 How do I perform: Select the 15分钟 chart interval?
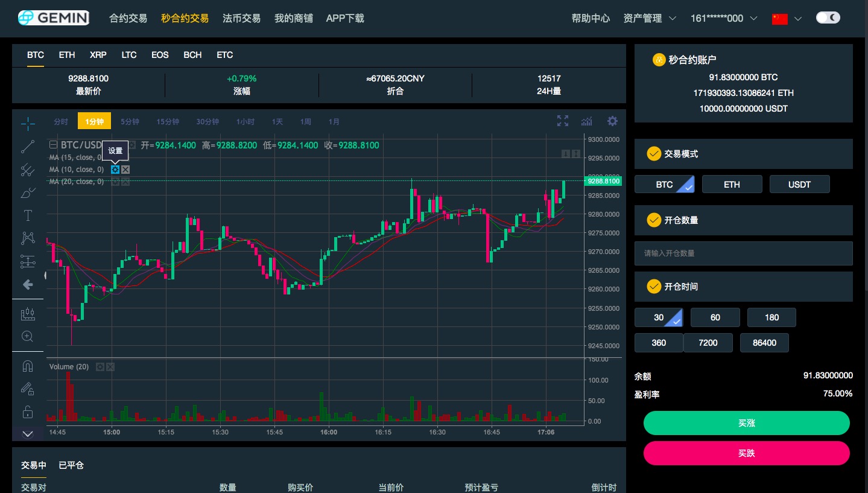(168, 122)
